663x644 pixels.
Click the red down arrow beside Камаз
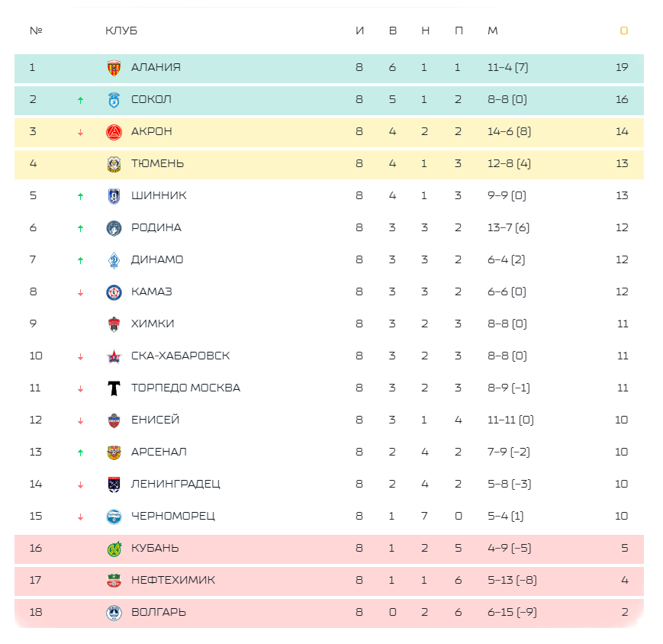(80, 292)
